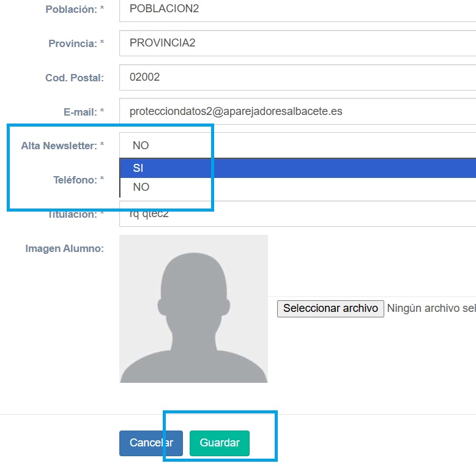Screen dimensions: 476x466
Task: Click the student silhouette placeholder image
Action: pos(193,309)
